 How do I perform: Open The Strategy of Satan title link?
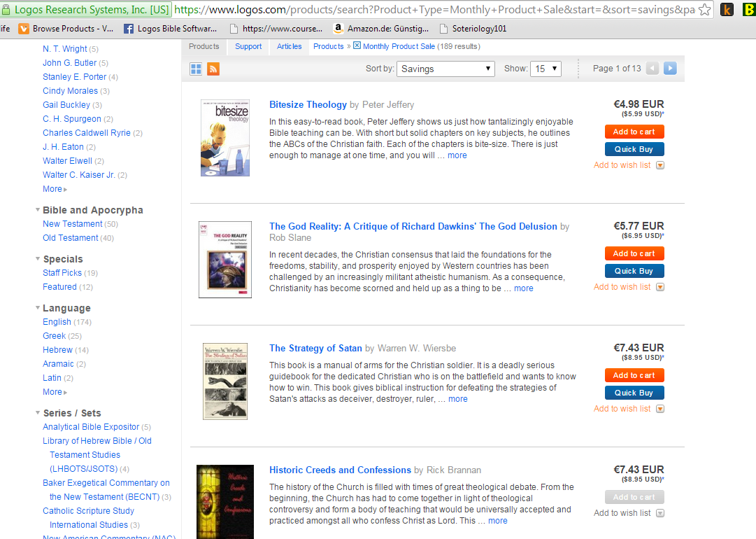[315, 349]
